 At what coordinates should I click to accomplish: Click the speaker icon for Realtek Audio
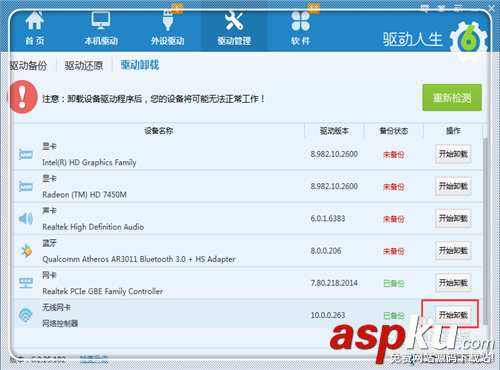(x=26, y=219)
